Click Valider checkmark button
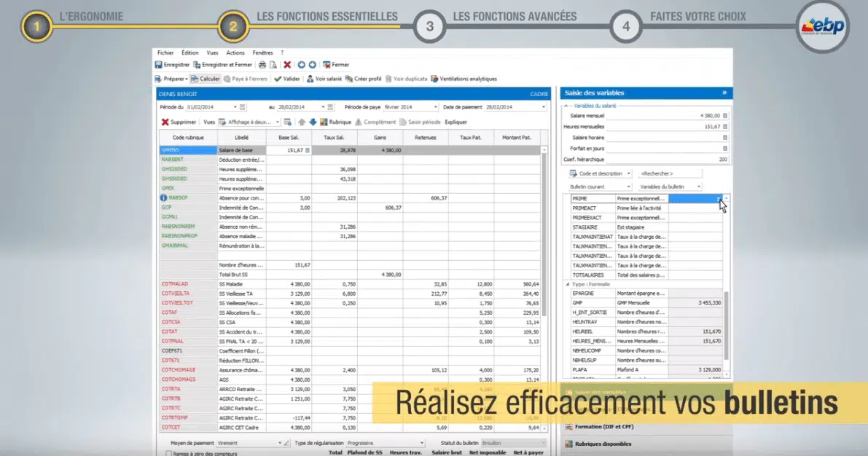 pos(286,79)
